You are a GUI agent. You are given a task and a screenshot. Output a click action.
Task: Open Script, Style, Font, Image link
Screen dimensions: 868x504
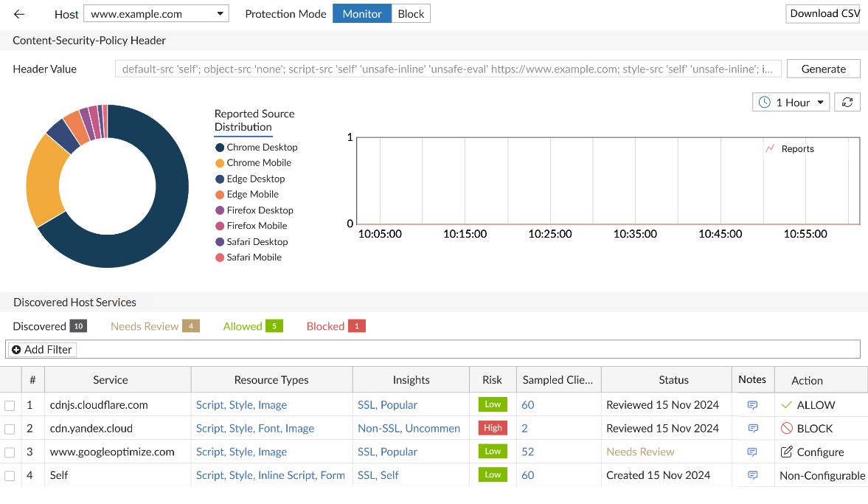coord(254,428)
